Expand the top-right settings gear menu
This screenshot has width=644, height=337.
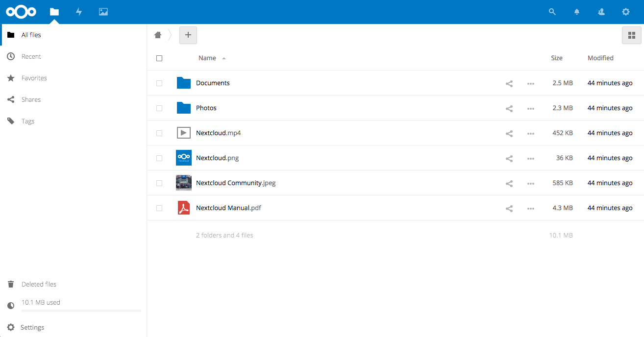pyautogui.click(x=626, y=12)
